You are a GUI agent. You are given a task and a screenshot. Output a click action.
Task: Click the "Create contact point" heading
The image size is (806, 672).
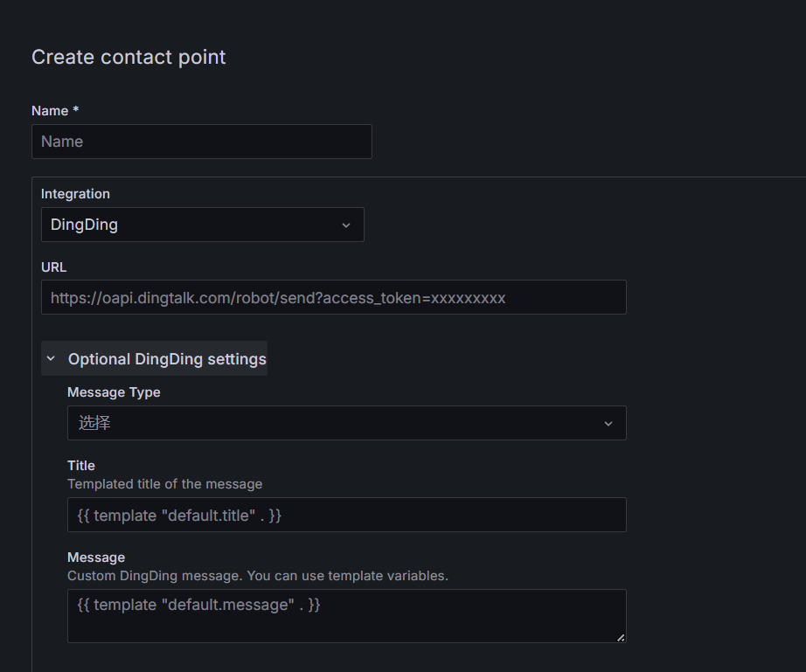(129, 58)
